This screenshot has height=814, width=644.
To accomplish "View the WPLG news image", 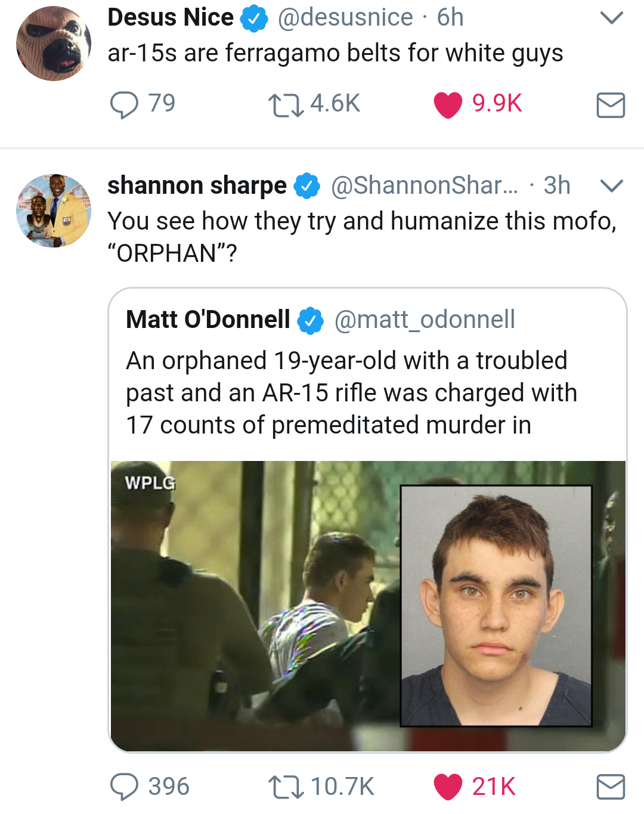I will (367, 605).
